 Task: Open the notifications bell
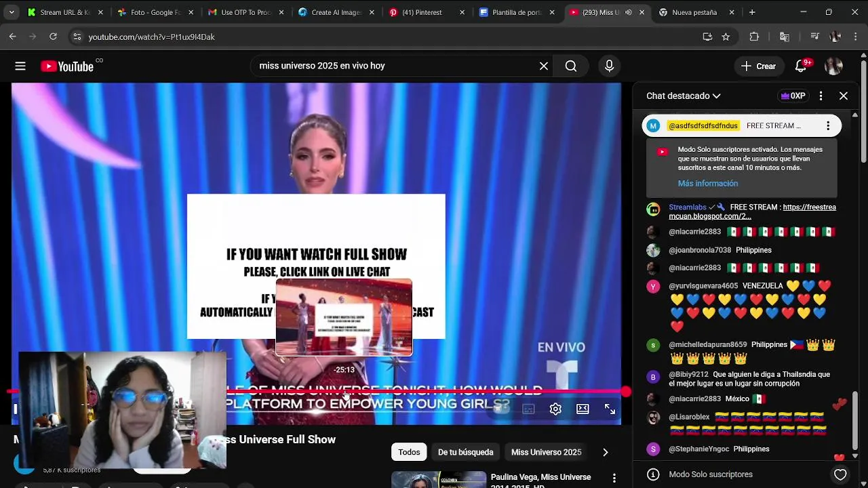tap(801, 66)
